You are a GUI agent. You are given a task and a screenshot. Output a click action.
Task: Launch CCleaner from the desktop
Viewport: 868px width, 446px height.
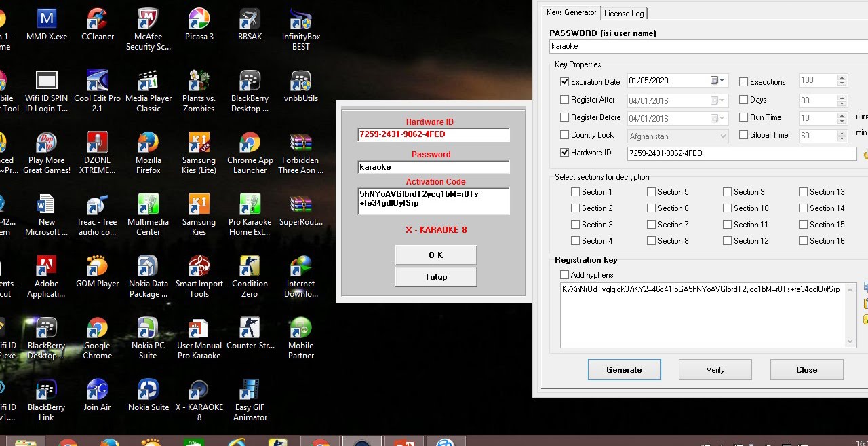(98, 24)
